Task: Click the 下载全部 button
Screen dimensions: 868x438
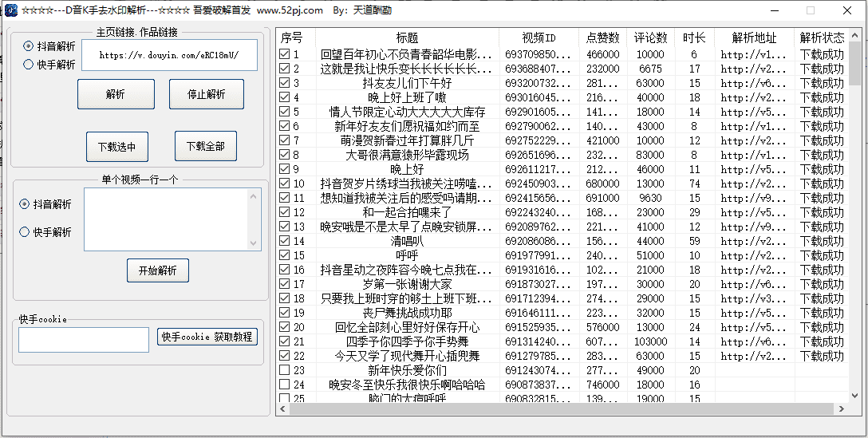Action: click(x=206, y=146)
